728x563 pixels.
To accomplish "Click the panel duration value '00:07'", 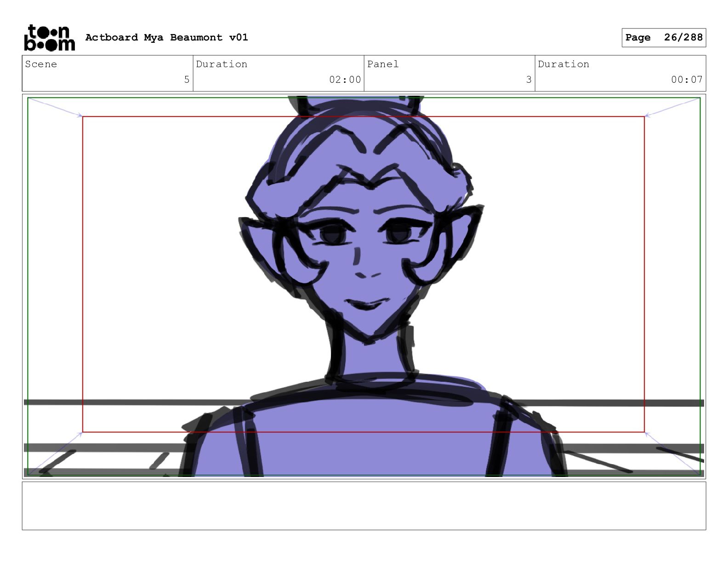I will point(687,80).
